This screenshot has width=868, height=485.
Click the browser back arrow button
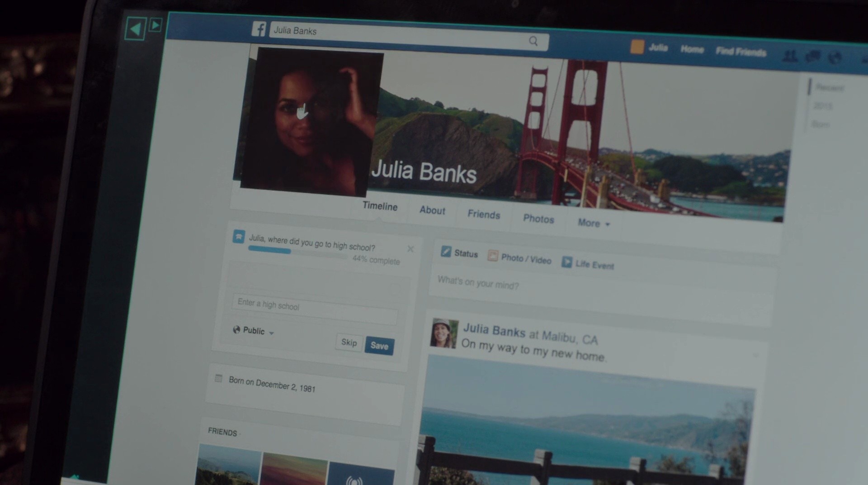tap(135, 29)
